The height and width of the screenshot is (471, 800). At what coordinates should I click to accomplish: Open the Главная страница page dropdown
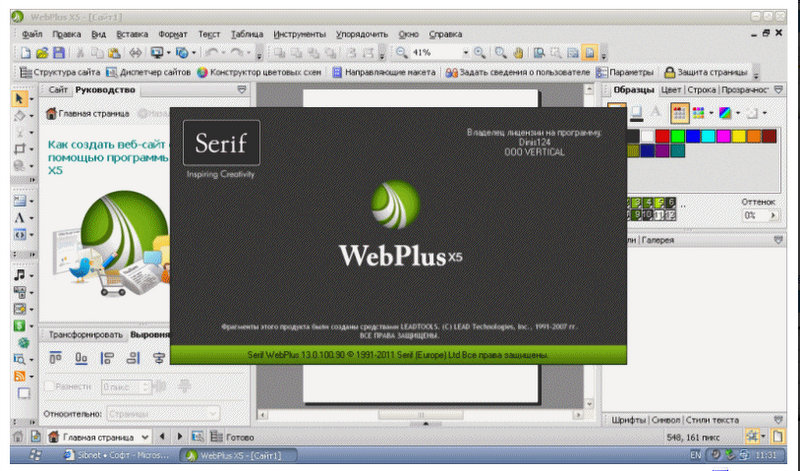(145, 437)
